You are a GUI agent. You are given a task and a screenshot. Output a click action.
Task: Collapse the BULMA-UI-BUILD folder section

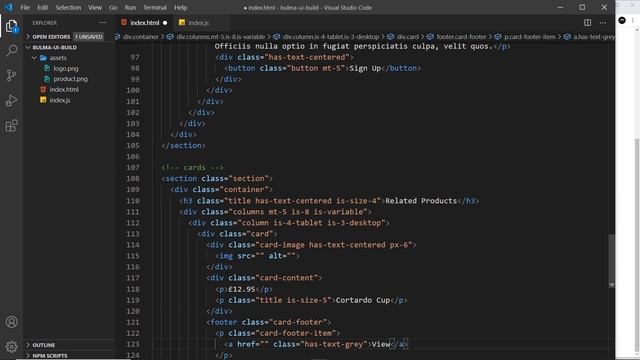(54, 47)
